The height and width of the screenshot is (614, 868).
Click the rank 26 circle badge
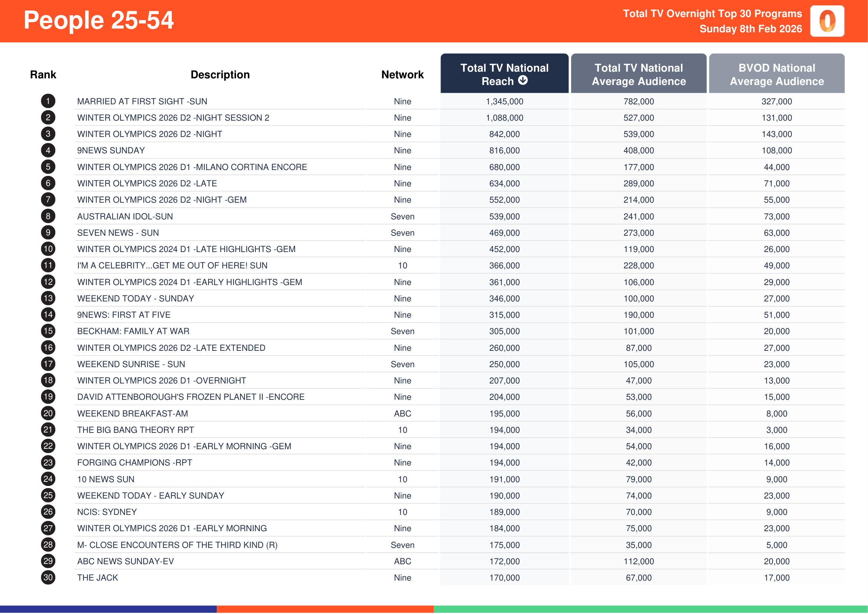[x=48, y=512]
